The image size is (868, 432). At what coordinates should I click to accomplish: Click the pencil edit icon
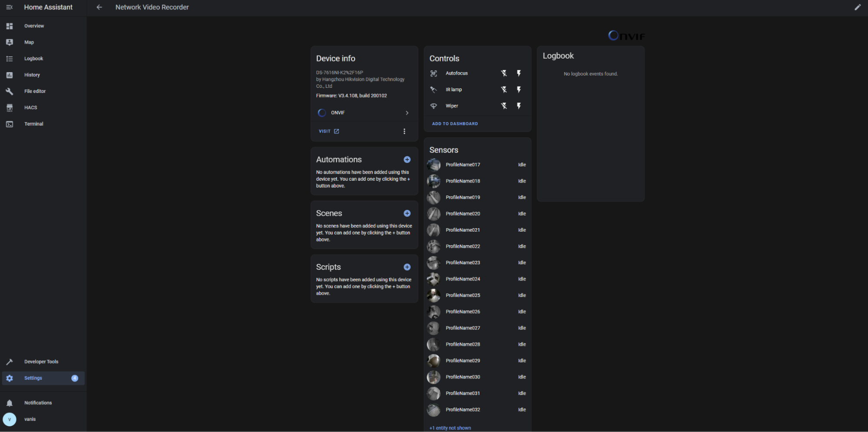[x=857, y=7]
